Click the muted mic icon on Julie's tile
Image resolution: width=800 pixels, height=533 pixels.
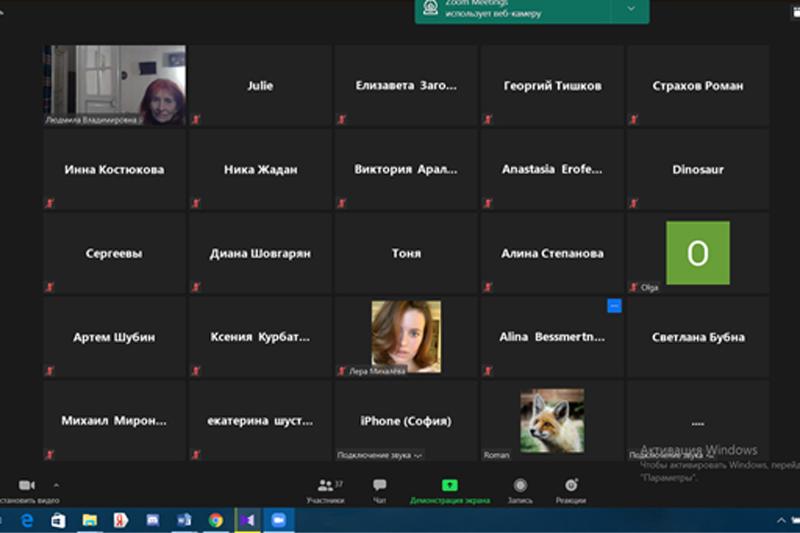(196, 119)
